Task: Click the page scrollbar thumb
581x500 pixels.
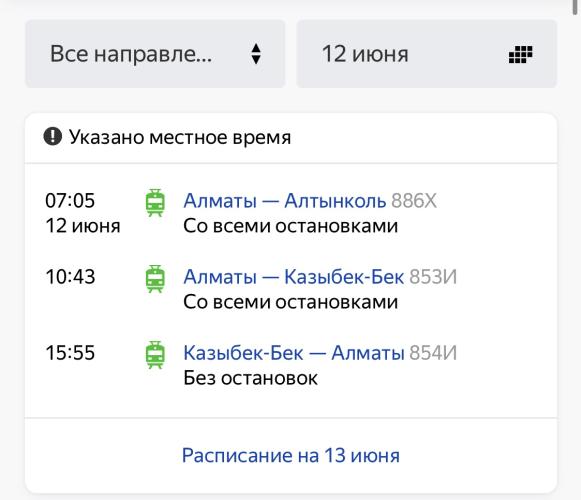Action: pyautogui.click(x=575, y=7)
